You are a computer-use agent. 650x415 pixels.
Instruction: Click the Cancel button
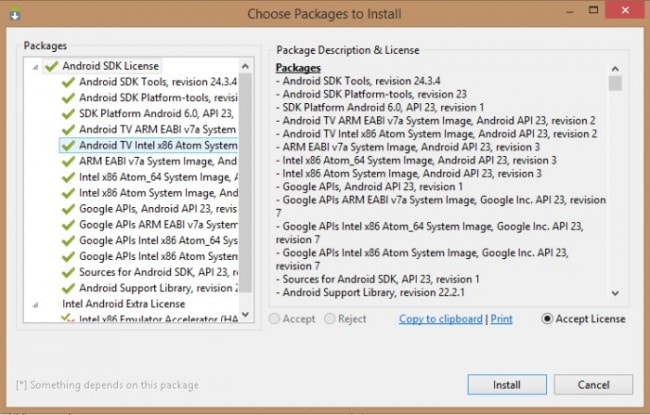(x=593, y=384)
